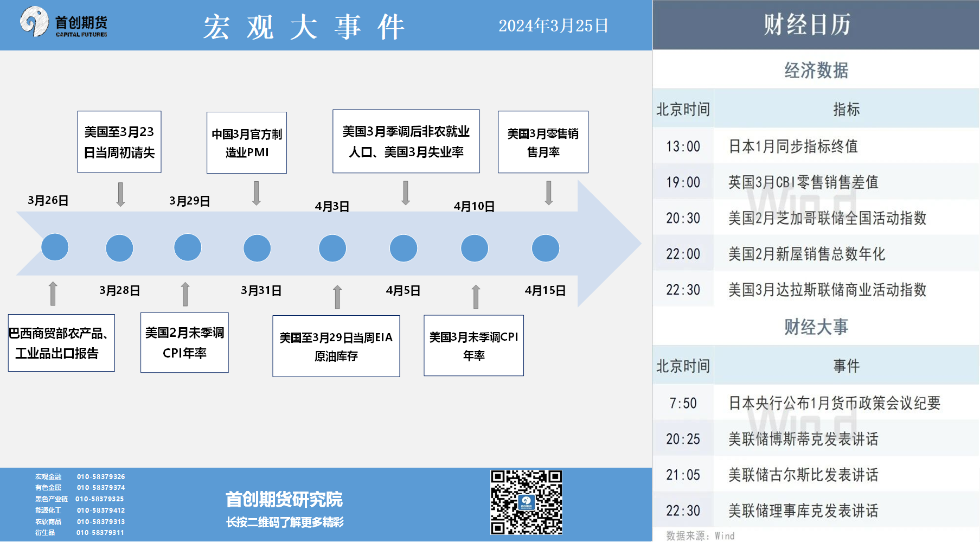The height and width of the screenshot is (542, 980).
Task: Select the 美国2月芝加哥联储全国活动指数 row
Action: [x=816, y=218]
